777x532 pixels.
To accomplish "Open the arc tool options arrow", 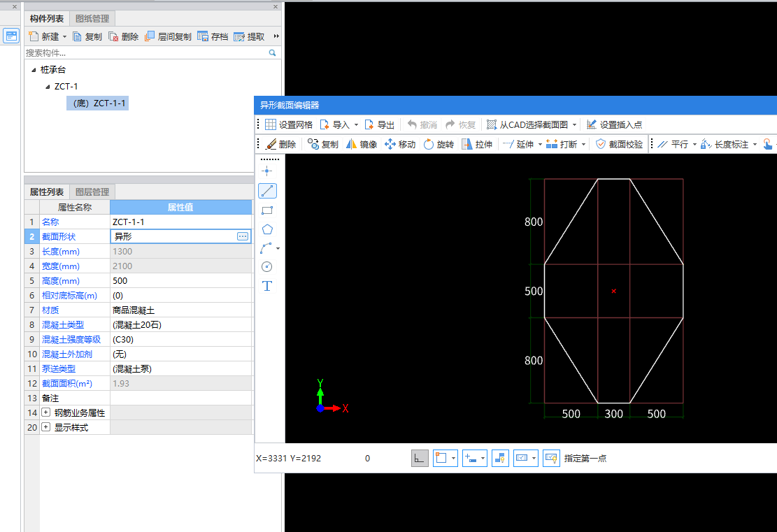I will [x=278, y=248].
